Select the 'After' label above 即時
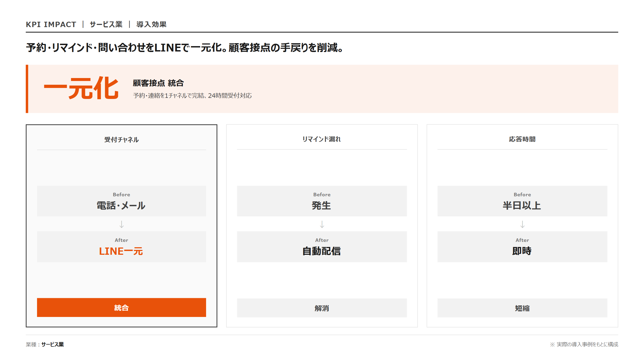The image size is (644, 362). point(522,240)
